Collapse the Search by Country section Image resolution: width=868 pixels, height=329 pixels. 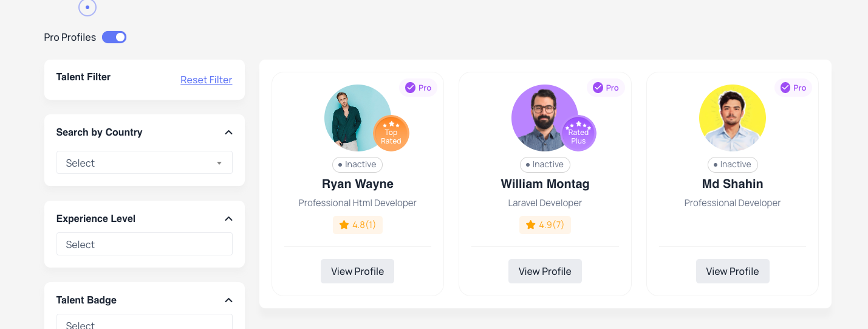(x=228, y=133)
